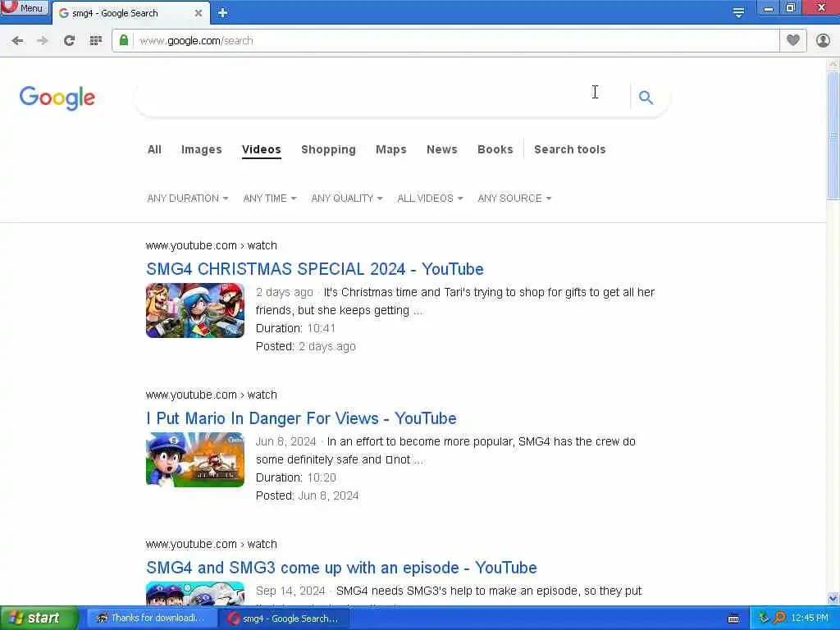Open the Opera Menu button

click(x=24, y=7)
